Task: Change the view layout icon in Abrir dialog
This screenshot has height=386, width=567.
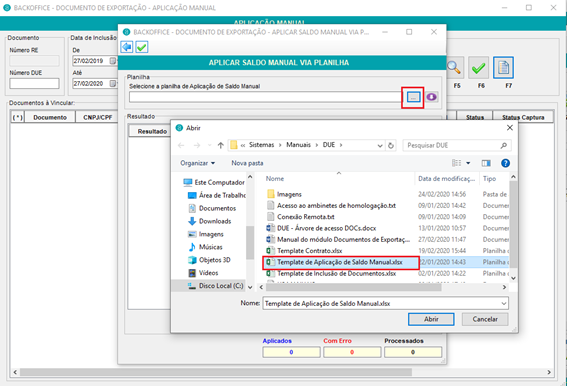Action: [x=457, y=164]
